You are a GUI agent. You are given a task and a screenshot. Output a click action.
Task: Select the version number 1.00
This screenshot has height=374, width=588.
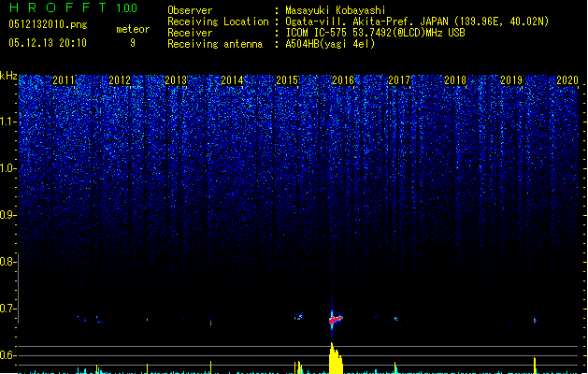pyautogui.click(x=127, y=7)
